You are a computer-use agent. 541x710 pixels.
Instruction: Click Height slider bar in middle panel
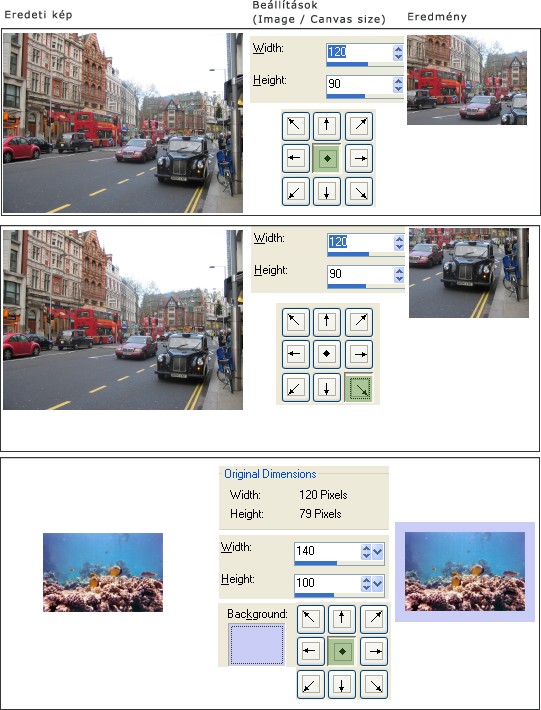pyautogui.click(x=366, y=286)
